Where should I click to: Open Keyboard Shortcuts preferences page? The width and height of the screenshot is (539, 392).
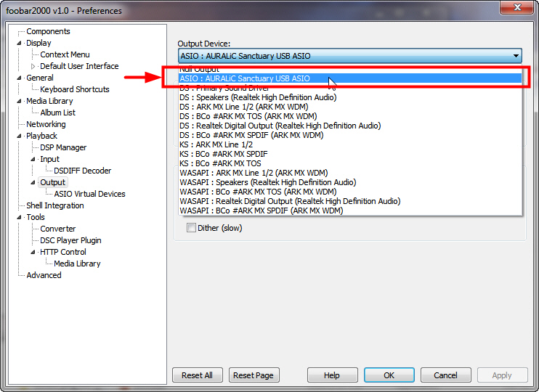(75, 89)
